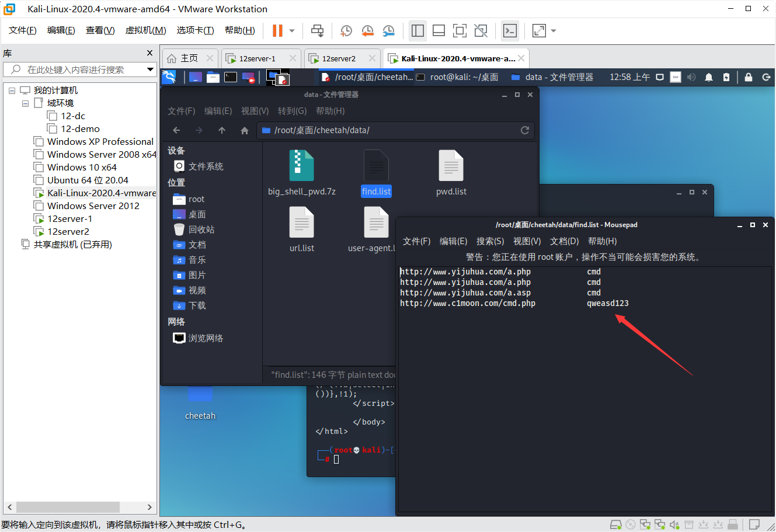The width and height of the screenshot is (776, 532).
Task: Open the Kali applications menu icon
Action: point(169,77)
